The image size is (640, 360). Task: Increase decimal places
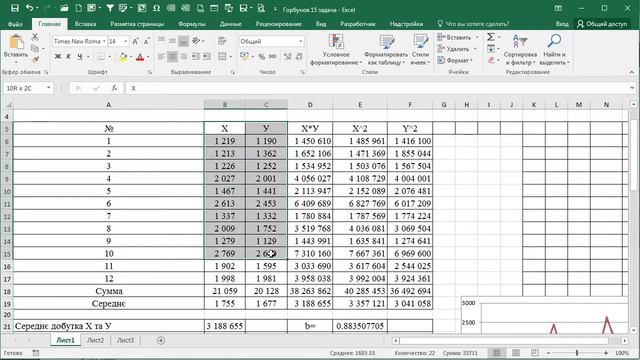coord(288,56)
